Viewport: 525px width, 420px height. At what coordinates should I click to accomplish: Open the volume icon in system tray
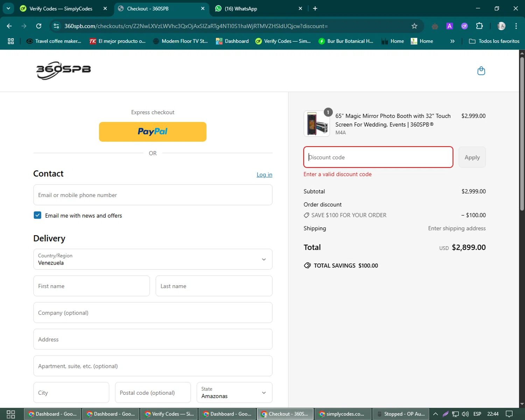465,414
